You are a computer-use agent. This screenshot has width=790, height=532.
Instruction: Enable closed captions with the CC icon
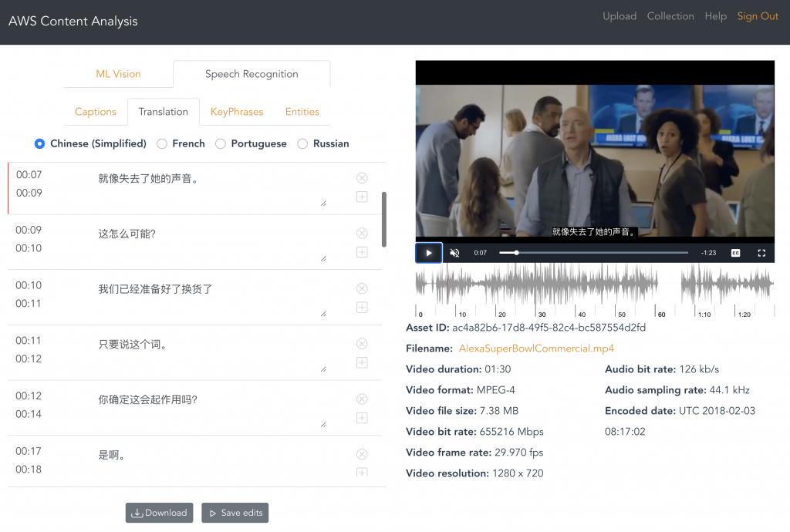(x=735, y=252)
